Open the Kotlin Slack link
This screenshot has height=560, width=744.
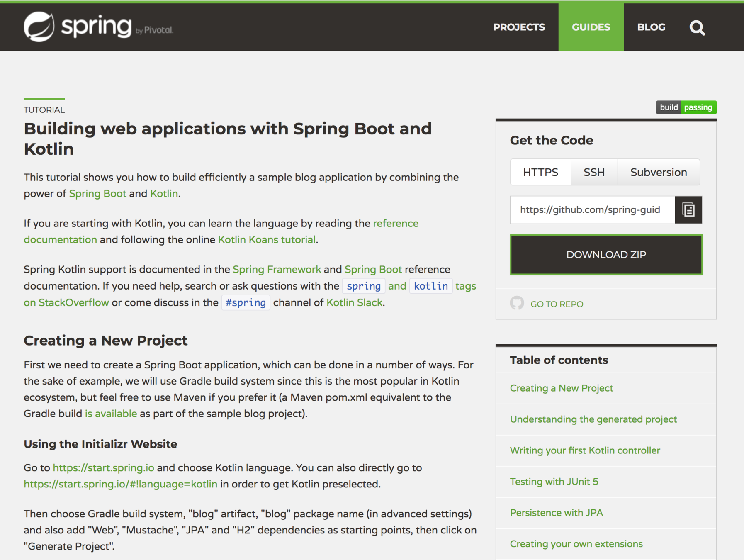354,303
